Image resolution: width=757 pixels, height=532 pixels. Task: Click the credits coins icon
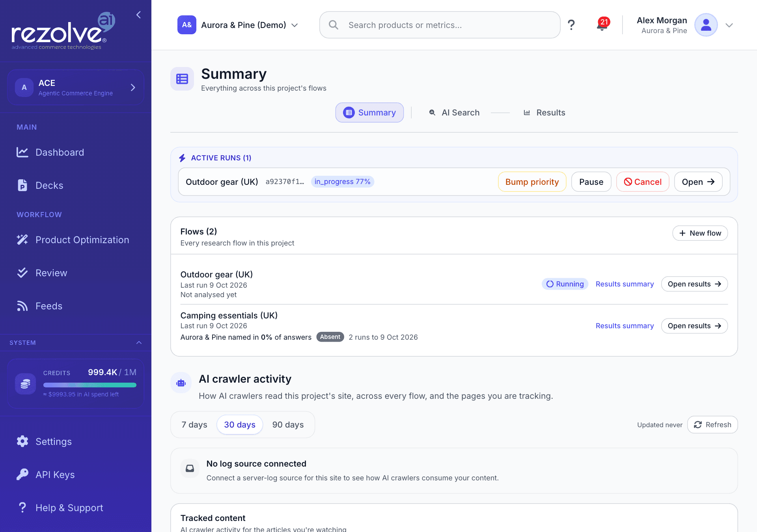click(x=25, y=383)
